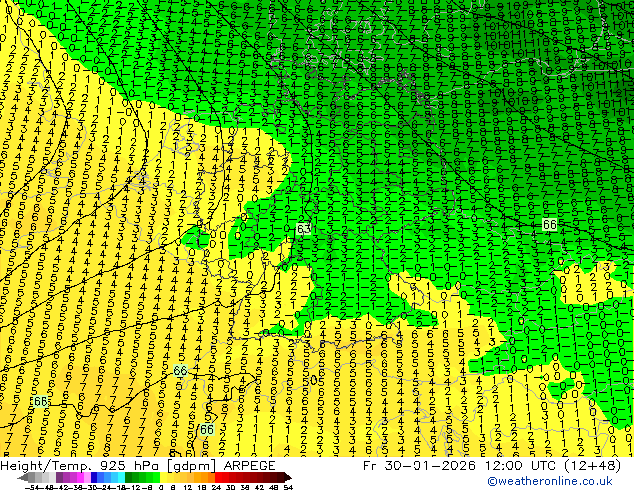Click the dark maroon right arrow end of the scale
Screen dimensions: 634x490
tap(287, 478)
